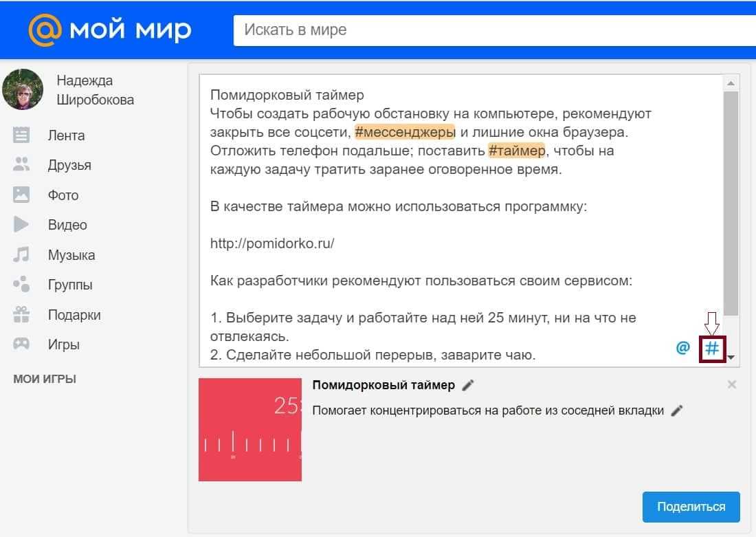Click the Видео play icon
The height and width of the screenshot is (537, 756).
click(x=22, y=225)
